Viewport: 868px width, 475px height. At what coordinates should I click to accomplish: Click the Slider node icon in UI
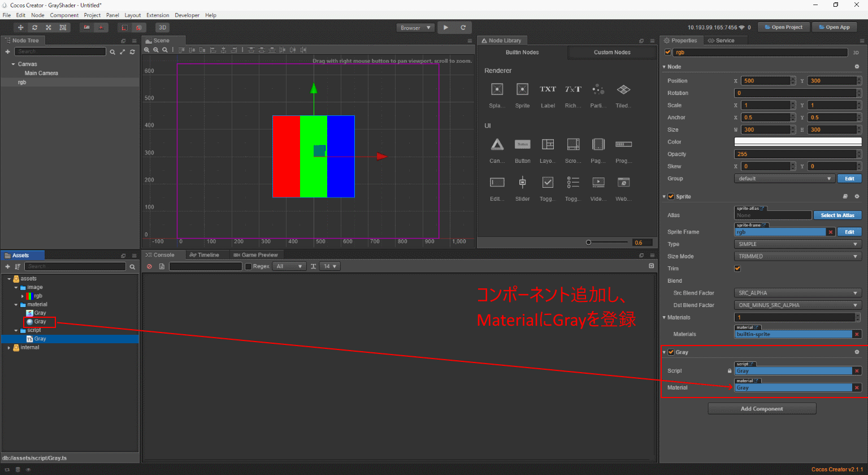click(522, 182)
